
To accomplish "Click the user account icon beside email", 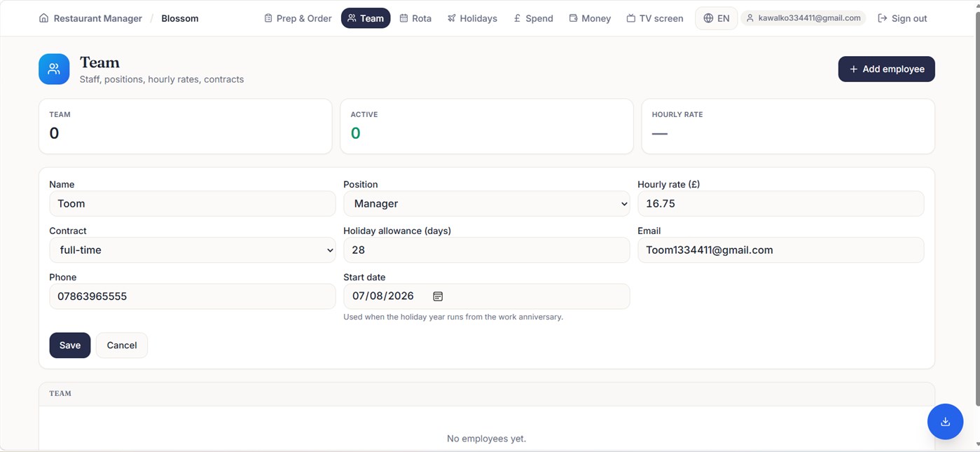I will (750, 18).
